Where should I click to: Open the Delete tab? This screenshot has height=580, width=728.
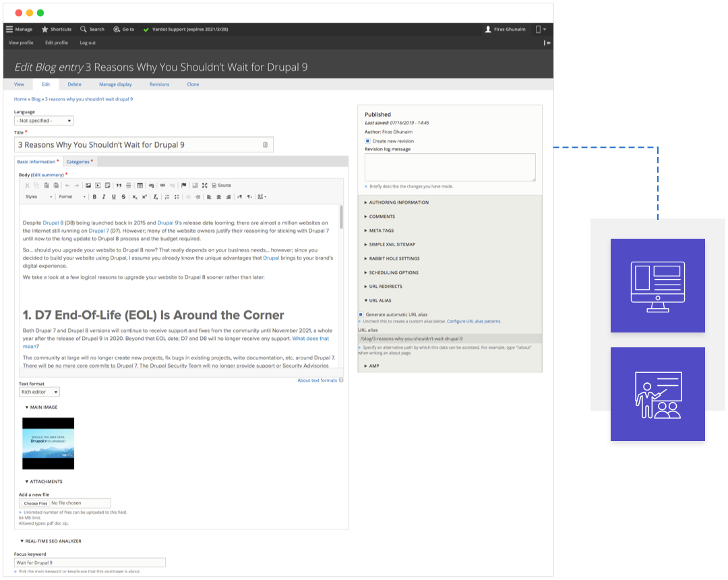point(74,84)
